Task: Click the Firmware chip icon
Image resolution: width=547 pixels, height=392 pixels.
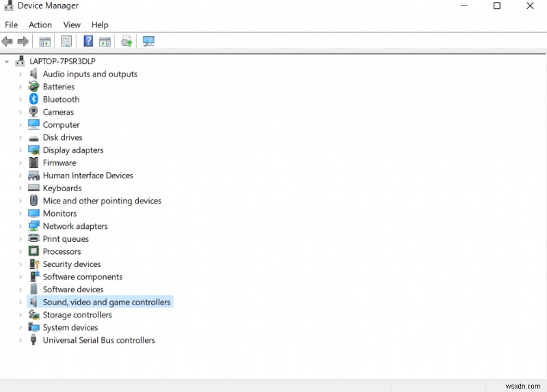Action: [34, 163]
